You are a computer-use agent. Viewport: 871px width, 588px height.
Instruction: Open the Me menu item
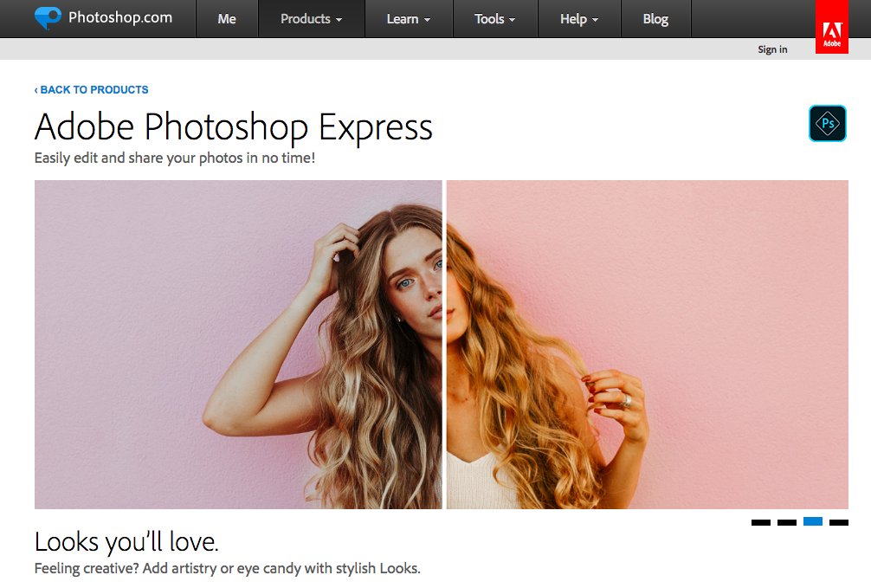(227, 19)
